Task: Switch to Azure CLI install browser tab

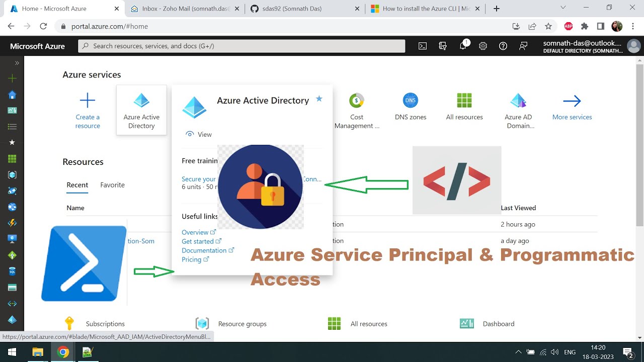Action: click(425, 9)
